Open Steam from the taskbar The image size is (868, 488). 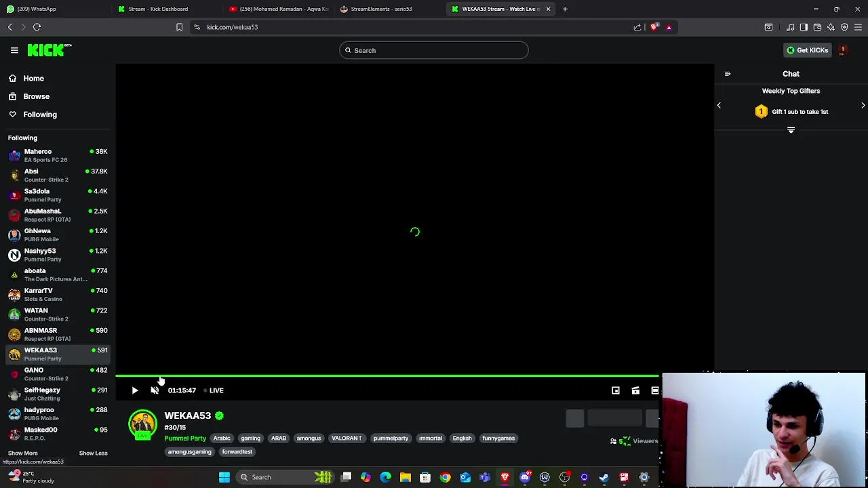coord(604,477)
